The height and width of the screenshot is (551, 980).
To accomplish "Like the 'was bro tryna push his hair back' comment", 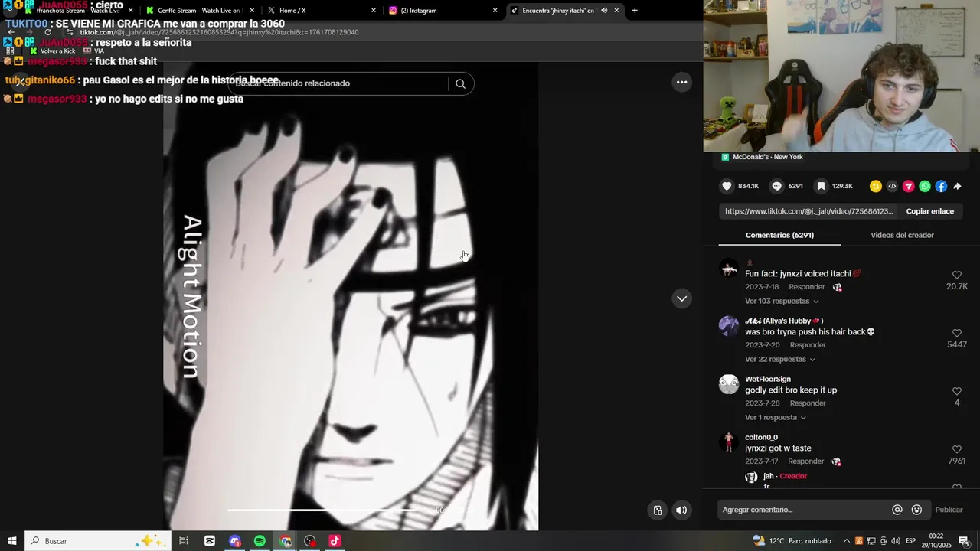I will 957,333.
